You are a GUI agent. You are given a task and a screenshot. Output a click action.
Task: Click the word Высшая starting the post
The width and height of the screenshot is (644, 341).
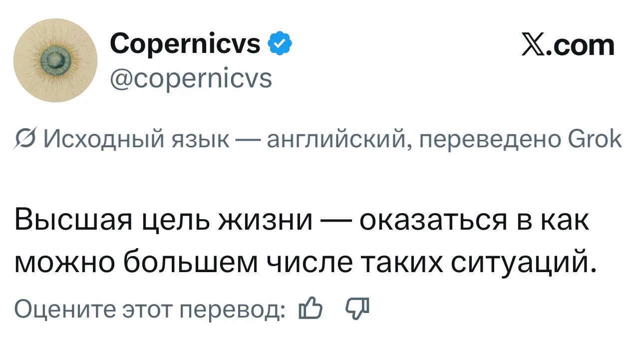[71, 220]
